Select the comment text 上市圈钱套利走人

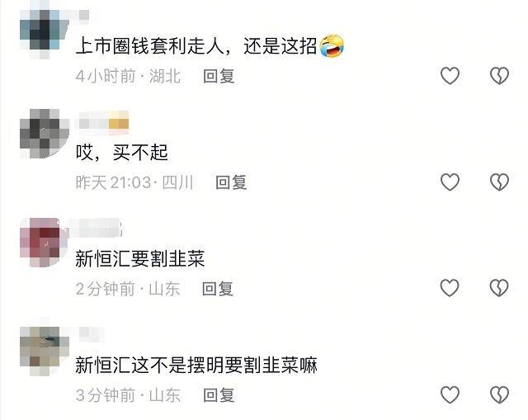[x=149, y=45]
